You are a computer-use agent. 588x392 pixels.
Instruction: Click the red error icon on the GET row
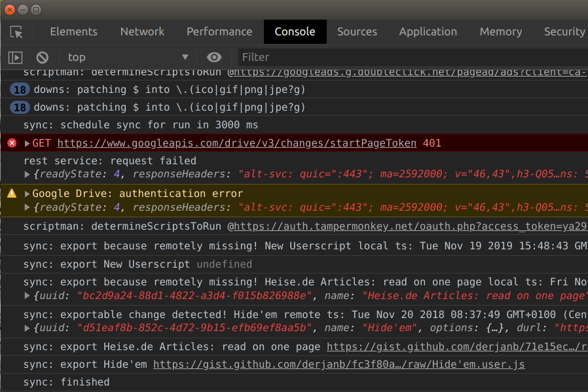(x=12, y=143)
